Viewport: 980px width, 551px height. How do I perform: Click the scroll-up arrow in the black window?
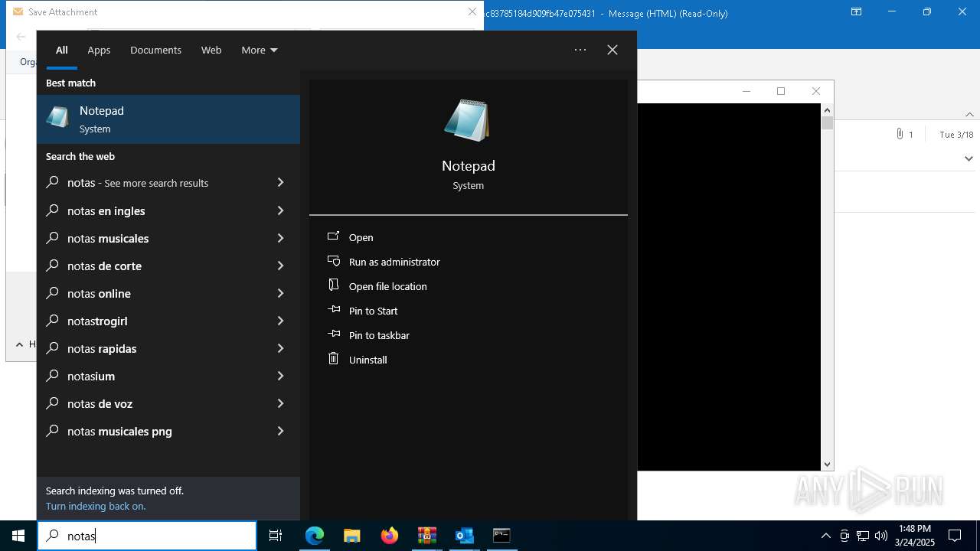point(827,110)
